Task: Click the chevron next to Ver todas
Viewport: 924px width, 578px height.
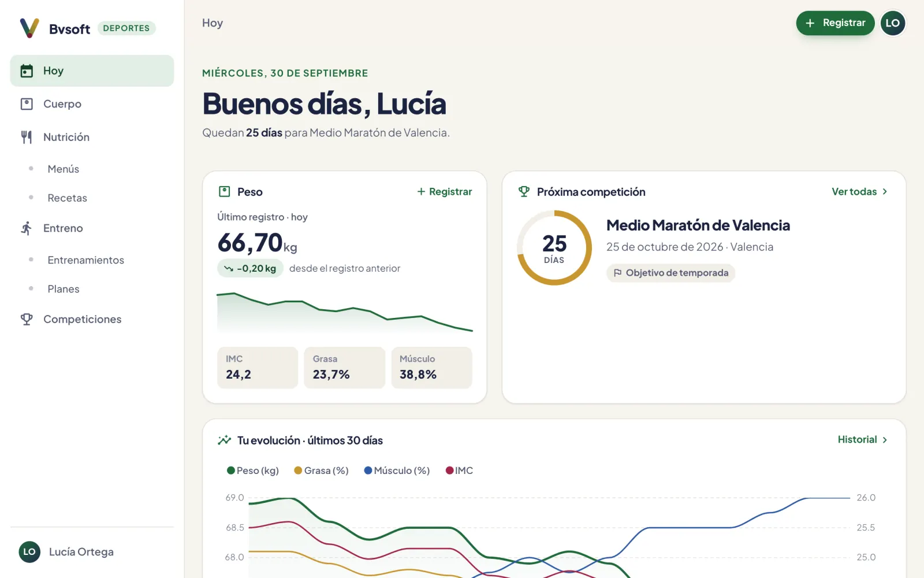Action: pos(885,191)
